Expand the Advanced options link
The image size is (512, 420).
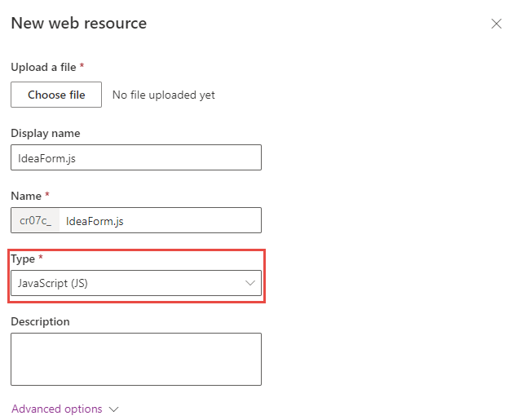(x=57, y=409)
